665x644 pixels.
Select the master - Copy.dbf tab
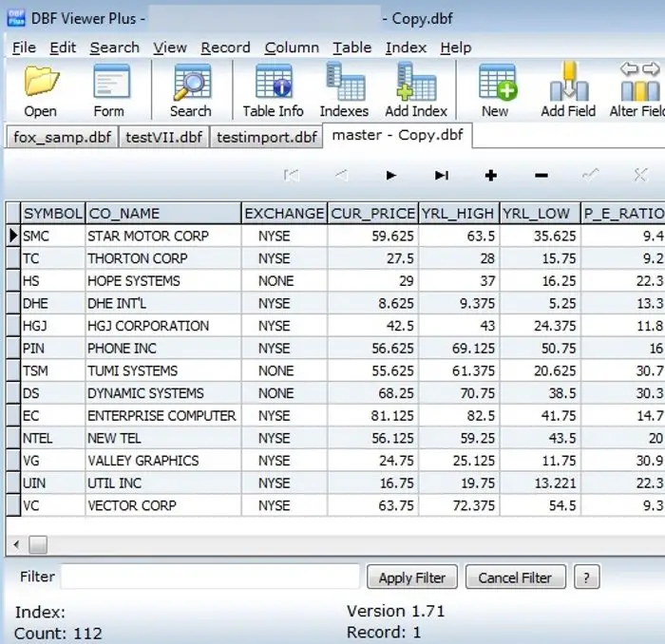click(397, 135)
